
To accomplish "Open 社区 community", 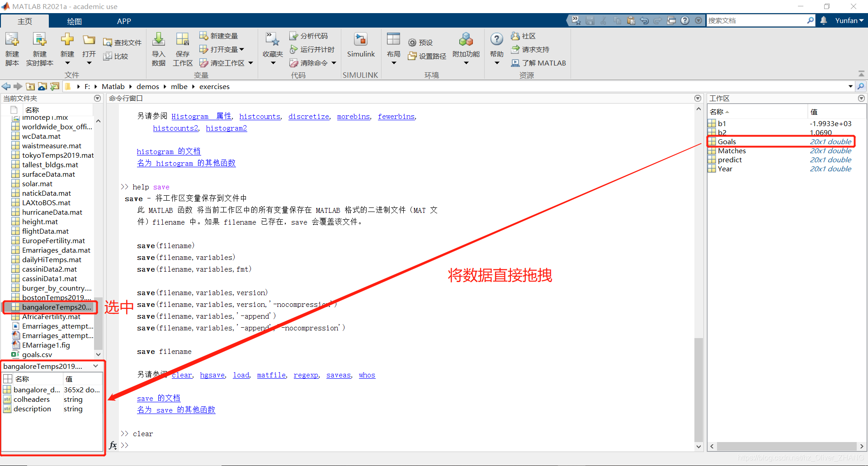I will 524,36.
